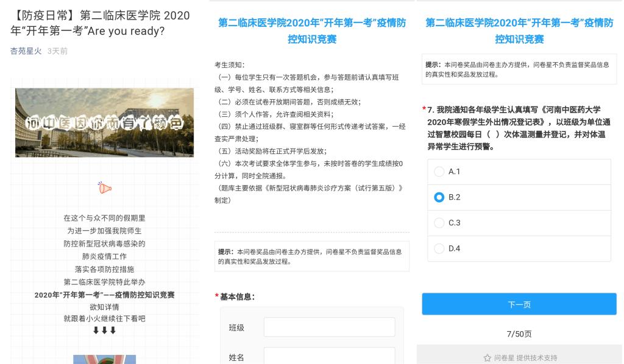Click the 基本信息 section label
This screenshot has height=364, width=624.
(237, 296)
